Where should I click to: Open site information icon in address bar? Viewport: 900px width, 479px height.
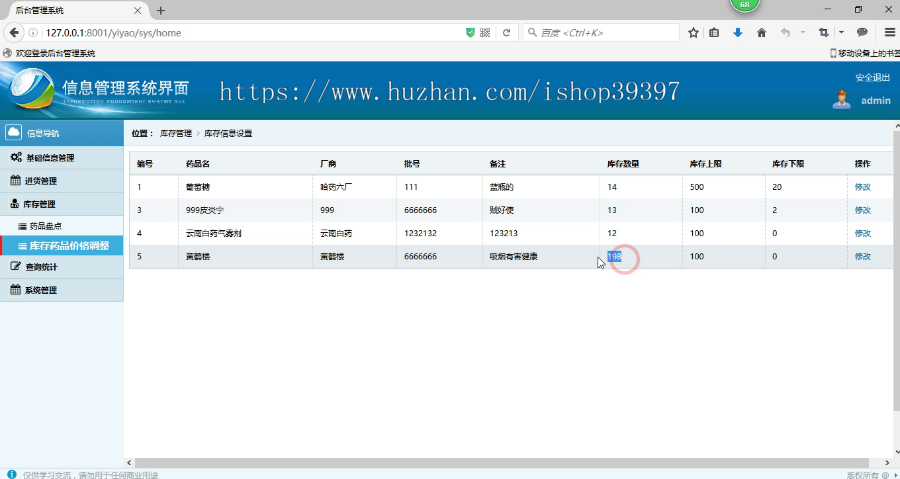tap(33, 33)
